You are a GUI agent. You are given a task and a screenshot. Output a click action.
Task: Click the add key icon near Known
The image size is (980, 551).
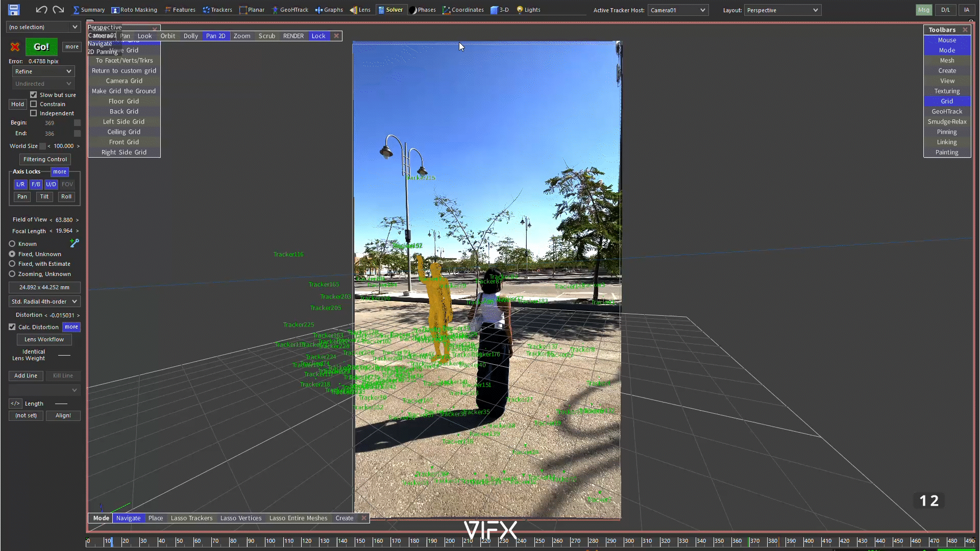point(75,243)
